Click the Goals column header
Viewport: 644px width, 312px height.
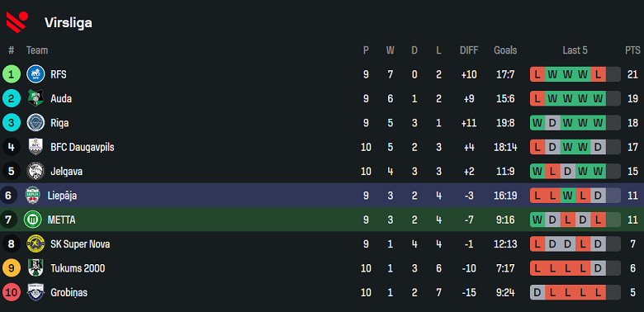point(505,50)
